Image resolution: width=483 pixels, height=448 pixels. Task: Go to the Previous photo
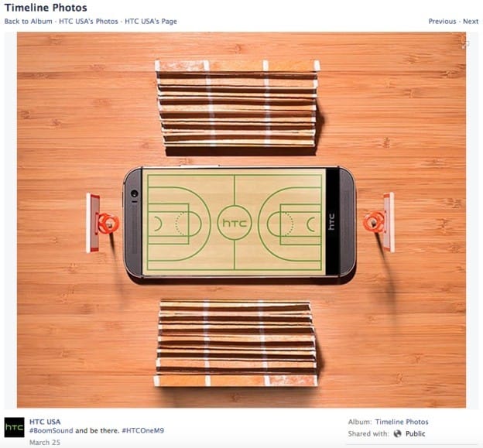(x=442, y=21)
